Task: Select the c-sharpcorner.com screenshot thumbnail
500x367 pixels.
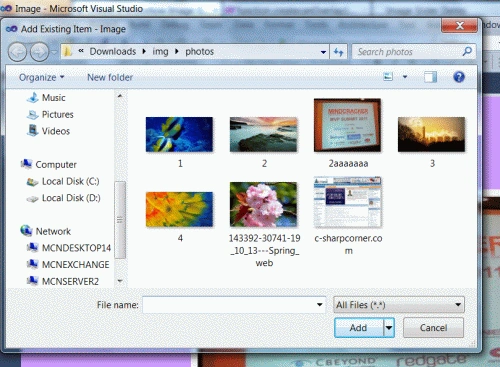Action: click(348, 202)
